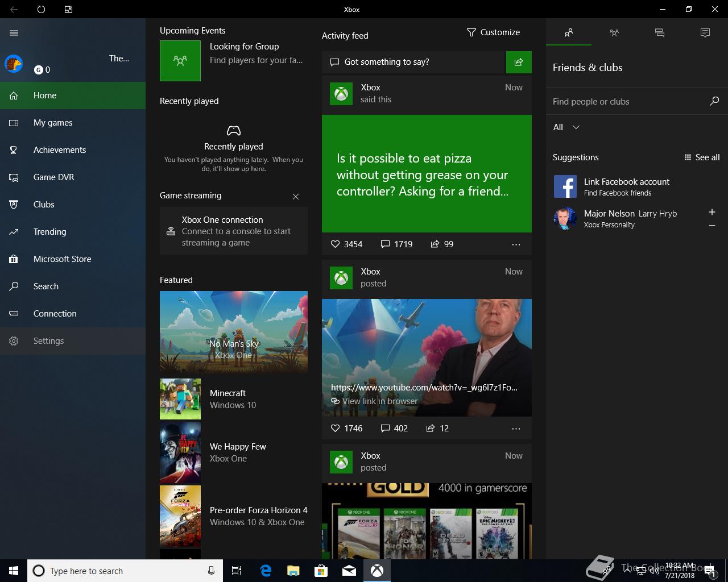Open the hamburger navigation menu
Image resolution: width=728 pixels, height=582 pixels.
click(14, 33)
